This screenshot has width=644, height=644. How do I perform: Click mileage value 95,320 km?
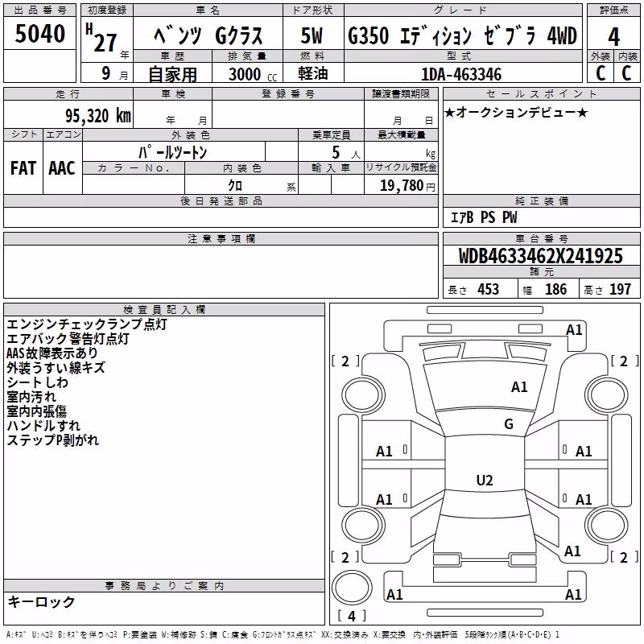[x=97, y=116]
